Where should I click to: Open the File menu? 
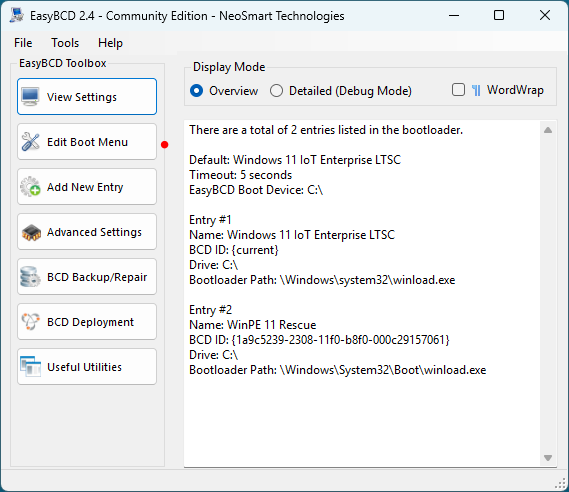tap(23, 43)
